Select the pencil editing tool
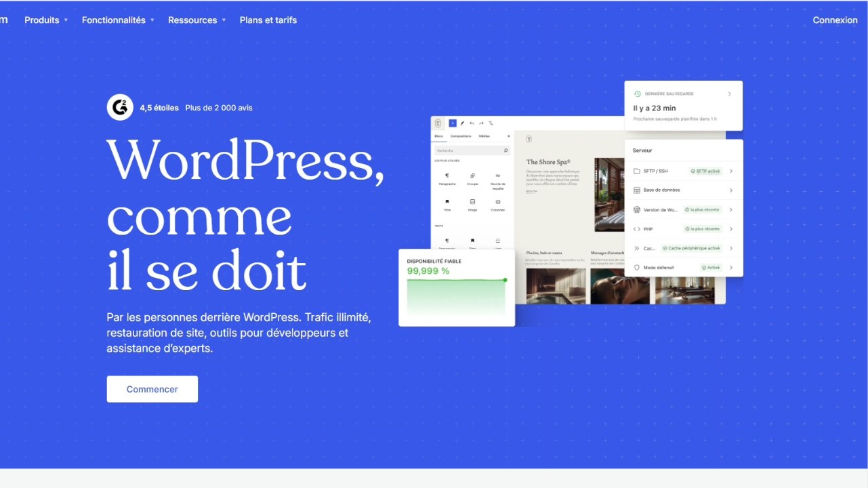 tap(462, 123)
